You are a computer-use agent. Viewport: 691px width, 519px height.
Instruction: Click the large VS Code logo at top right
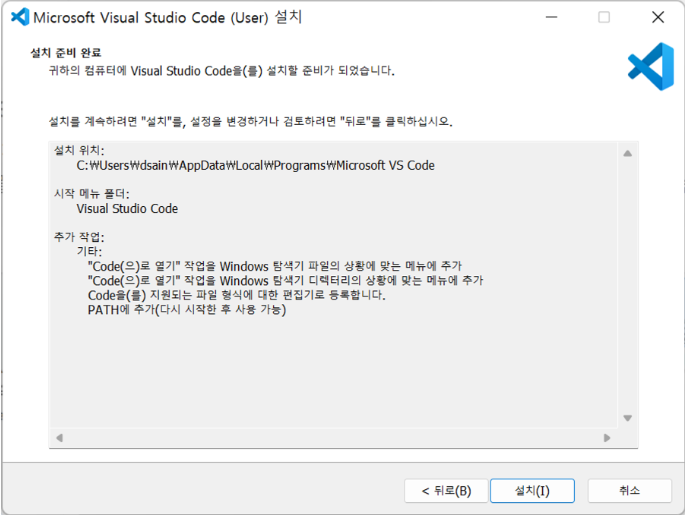(651, 67)
